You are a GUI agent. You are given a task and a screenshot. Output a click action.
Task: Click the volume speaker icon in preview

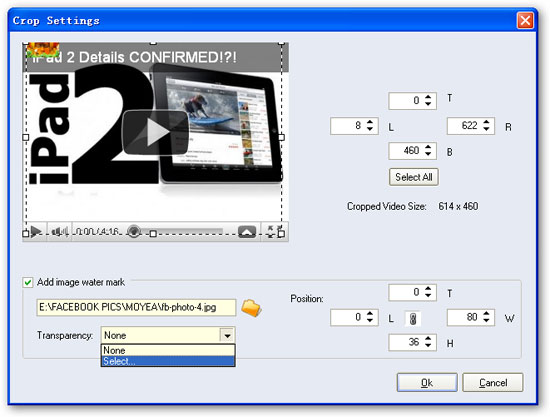[59, 231]
